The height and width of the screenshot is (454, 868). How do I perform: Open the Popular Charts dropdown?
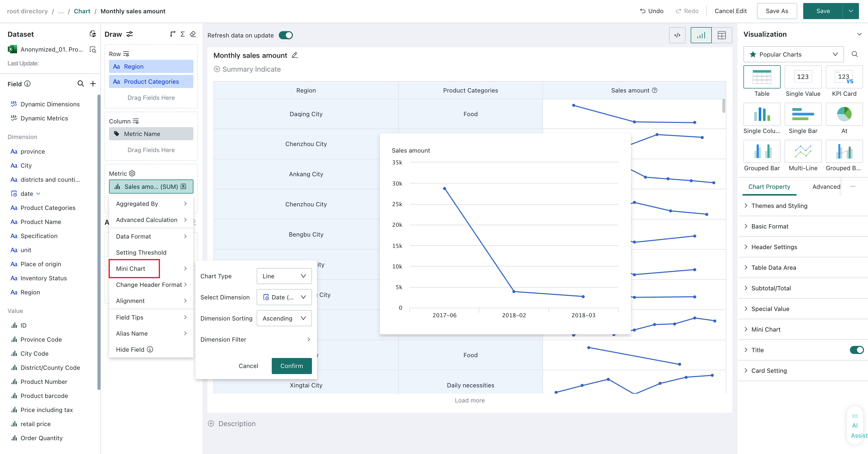(794, 54)
